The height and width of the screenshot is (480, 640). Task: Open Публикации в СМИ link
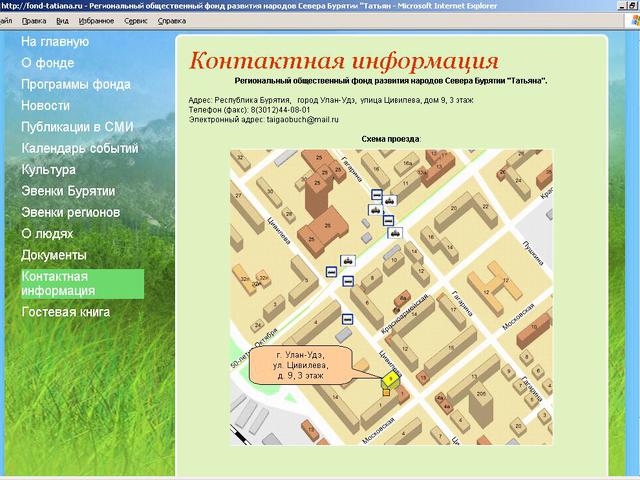pos(77,127)
